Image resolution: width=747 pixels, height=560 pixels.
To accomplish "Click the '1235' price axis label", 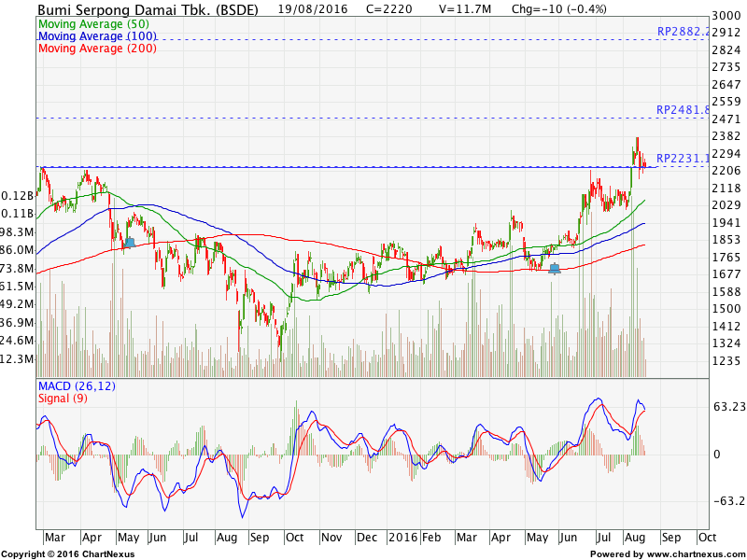I will tap(726, 360).
